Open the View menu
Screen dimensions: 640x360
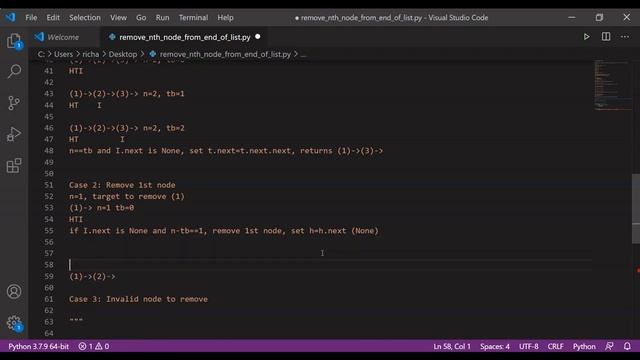click(118, 18)
